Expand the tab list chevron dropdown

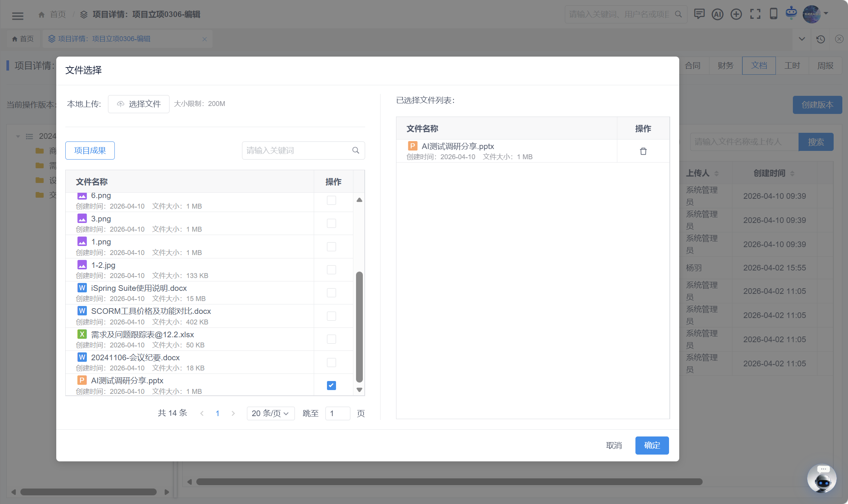[802, 39]
